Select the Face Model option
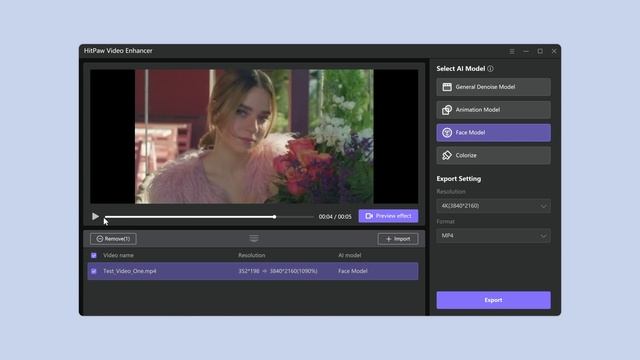This screenshot has height=360, width=640. coord(493,133)
